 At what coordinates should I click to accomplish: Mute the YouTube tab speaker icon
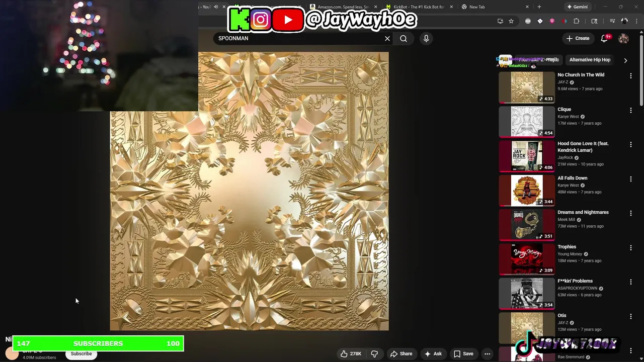click(216, 7)
